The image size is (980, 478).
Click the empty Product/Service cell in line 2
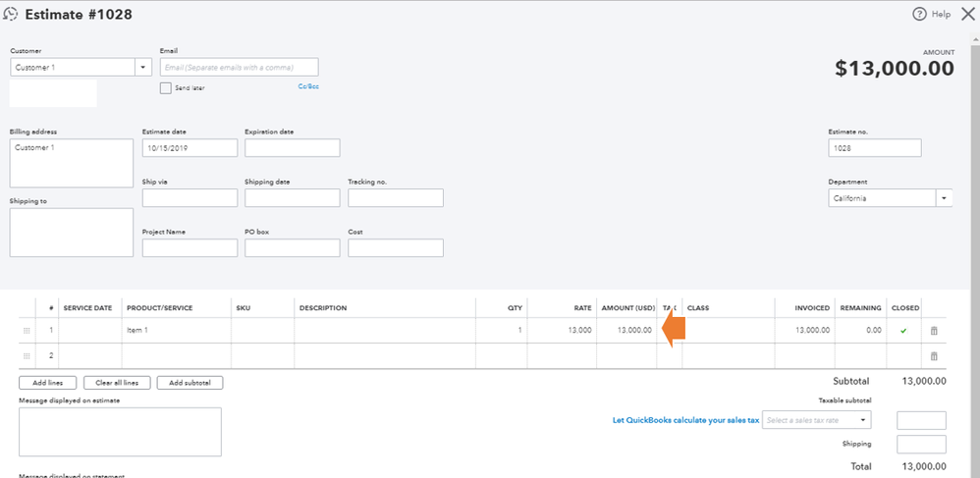[177, 356]
